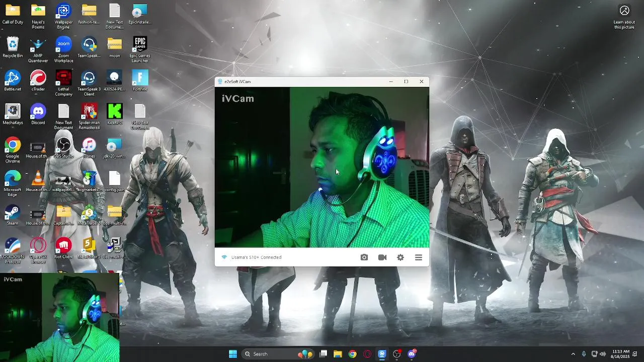Select the moon folder

115,48
